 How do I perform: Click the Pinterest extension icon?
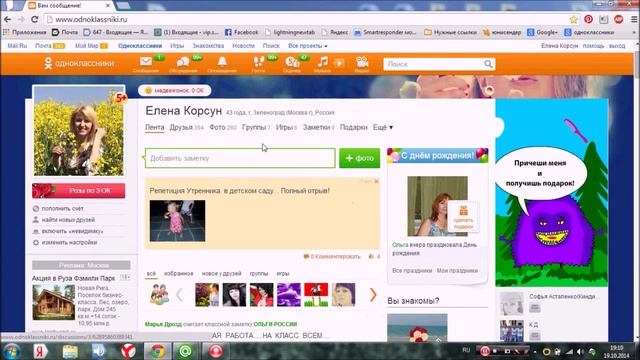[x=589, y=19]
